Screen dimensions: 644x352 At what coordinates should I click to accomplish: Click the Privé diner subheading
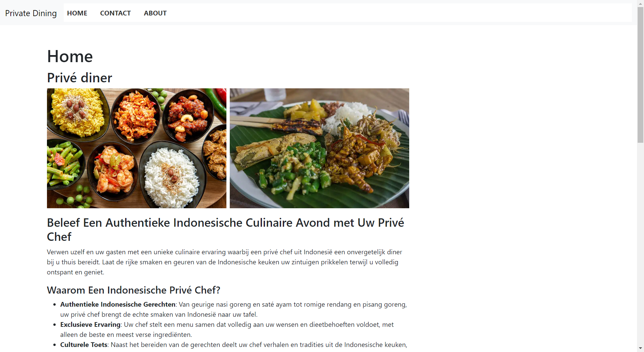click(x=79, y=78)
